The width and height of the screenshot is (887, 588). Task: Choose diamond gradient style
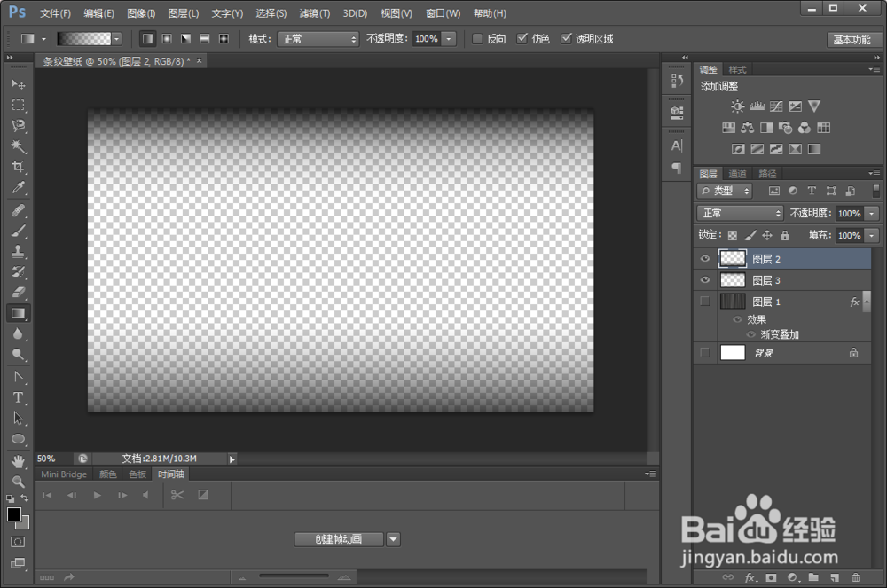[224, 38]
